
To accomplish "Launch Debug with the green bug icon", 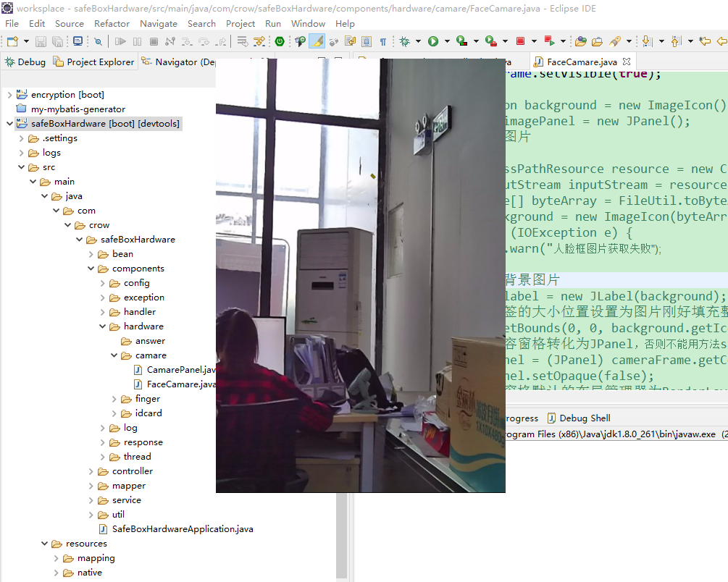I will (405, 42).
